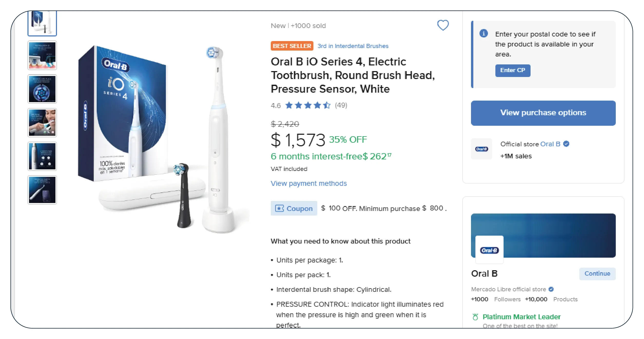Open the View purchase options button

click(543, 113)
